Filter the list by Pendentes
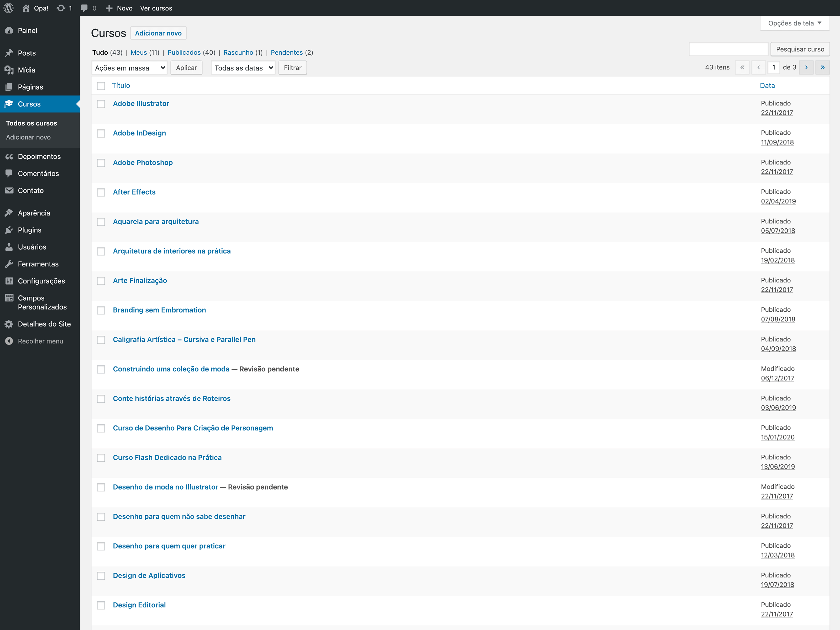This screenshot has height=630, width=840. (286, 52)
